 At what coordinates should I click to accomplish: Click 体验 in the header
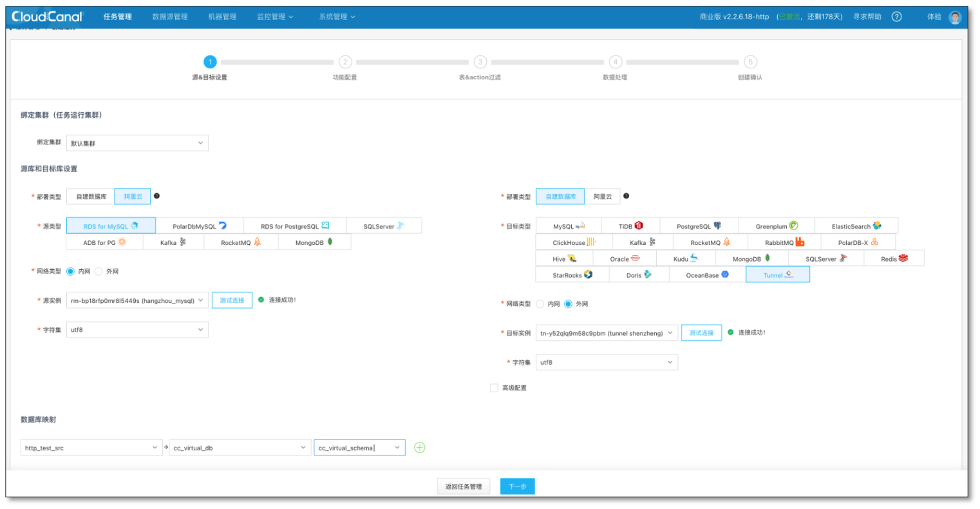point(934,17)
